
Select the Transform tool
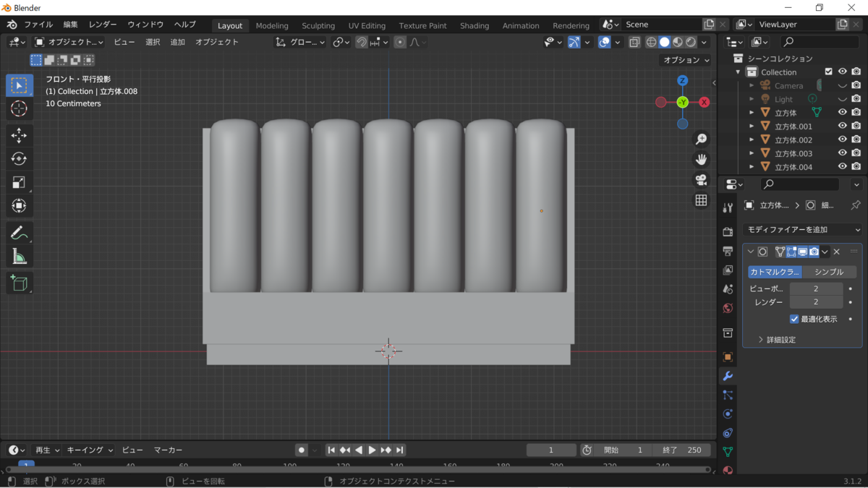tap(20, 206)
